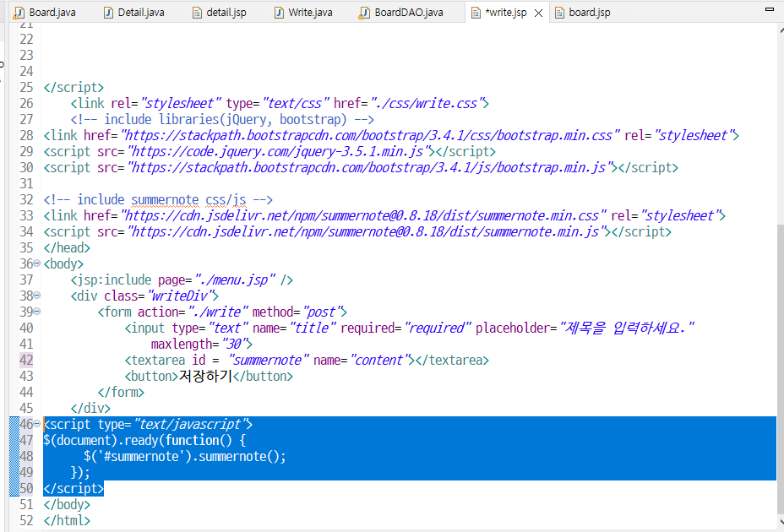Select the BoardDAO.java tab
Screen dimensions: 784x532
tap(401, 13)
